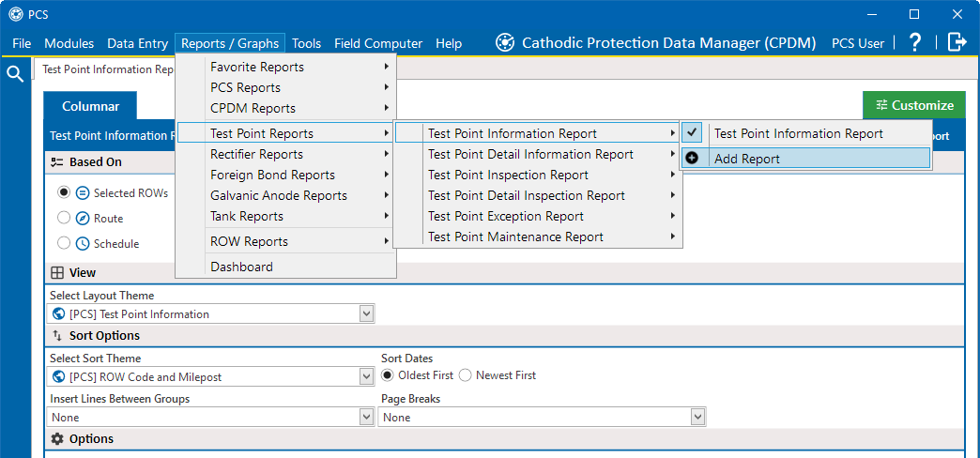This screenshot has height=458, width=980.
Task: Click the Based On list icon
Action: [x=57, y=161]
